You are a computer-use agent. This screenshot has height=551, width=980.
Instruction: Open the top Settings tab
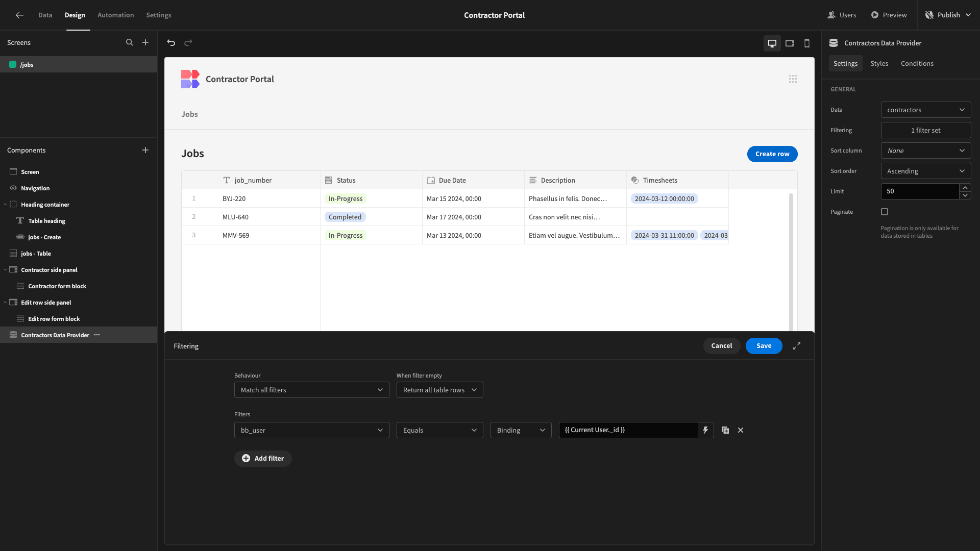(159, 15)
